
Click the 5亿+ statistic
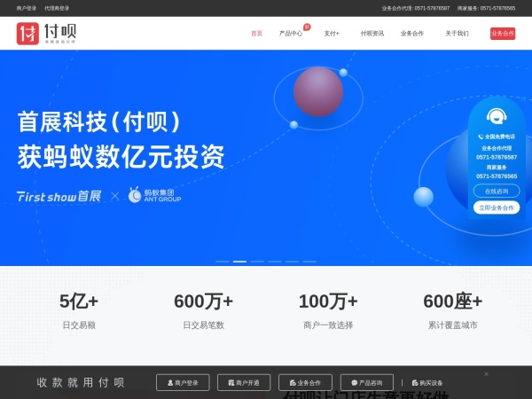[79, 301]
